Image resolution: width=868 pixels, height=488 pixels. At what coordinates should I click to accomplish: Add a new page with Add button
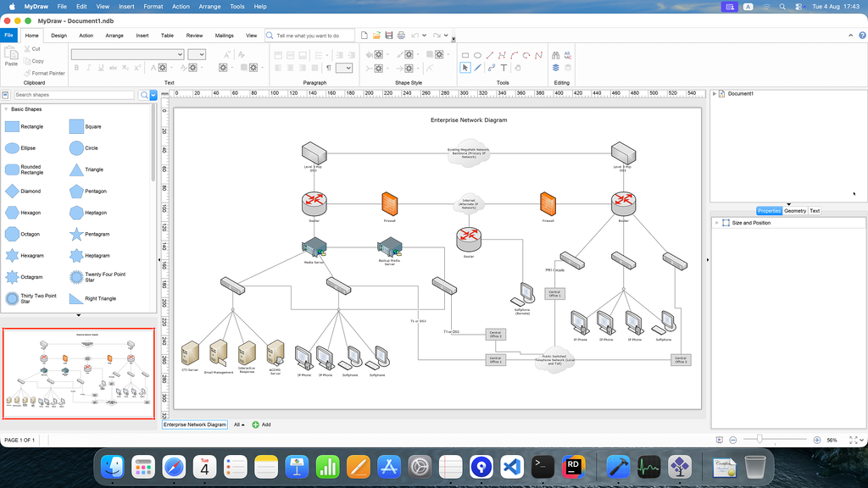pyautogui.click(x=261, y=425)
